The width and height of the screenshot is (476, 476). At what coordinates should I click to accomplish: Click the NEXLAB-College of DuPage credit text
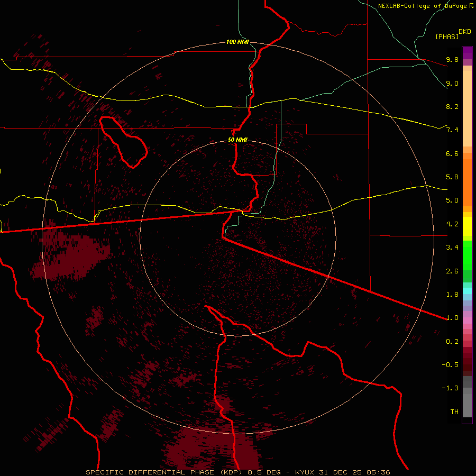click(422, 6)
